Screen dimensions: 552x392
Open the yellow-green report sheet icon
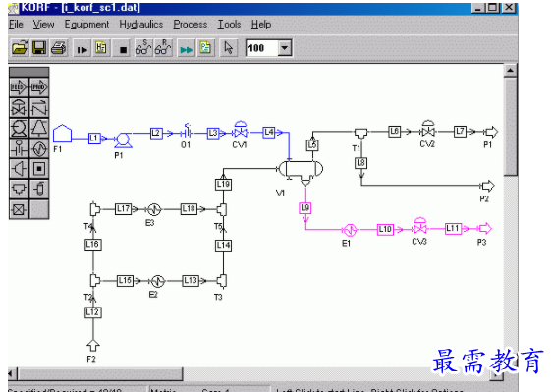tap(205, 48)
